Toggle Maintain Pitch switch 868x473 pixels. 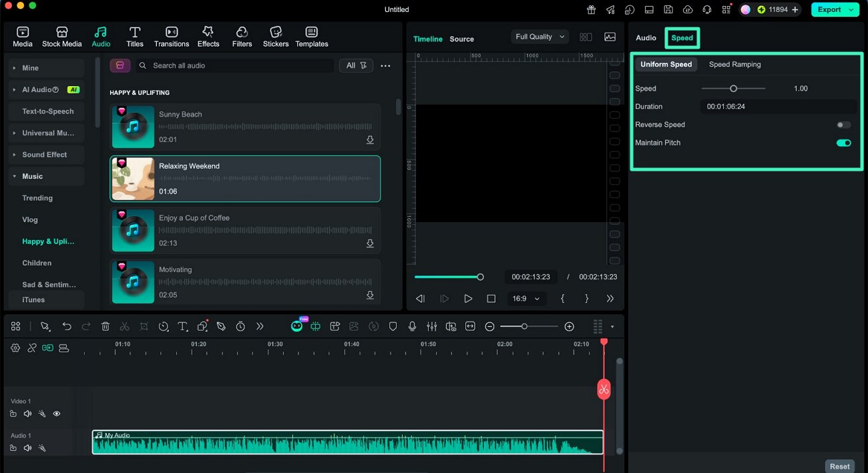coord(844,143)
